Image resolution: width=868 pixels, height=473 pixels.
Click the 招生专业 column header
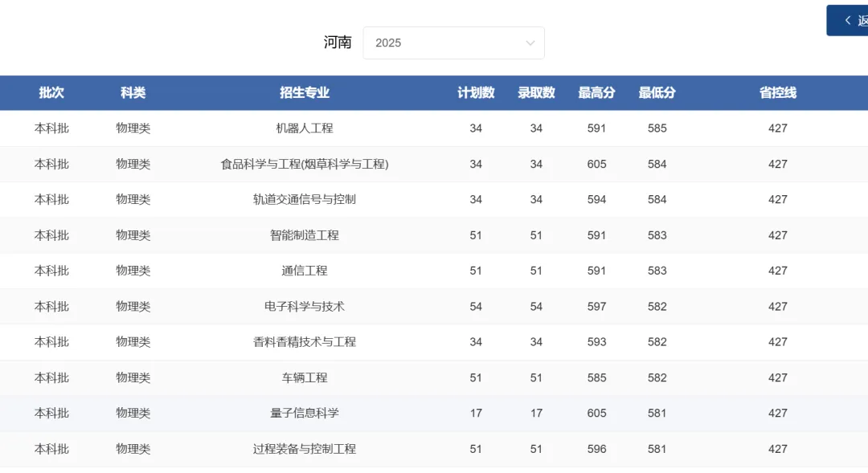(305, 93)
